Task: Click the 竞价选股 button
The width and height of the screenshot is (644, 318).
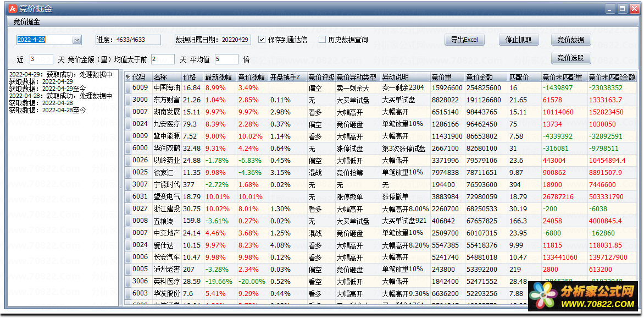Action: coord(571,58)
